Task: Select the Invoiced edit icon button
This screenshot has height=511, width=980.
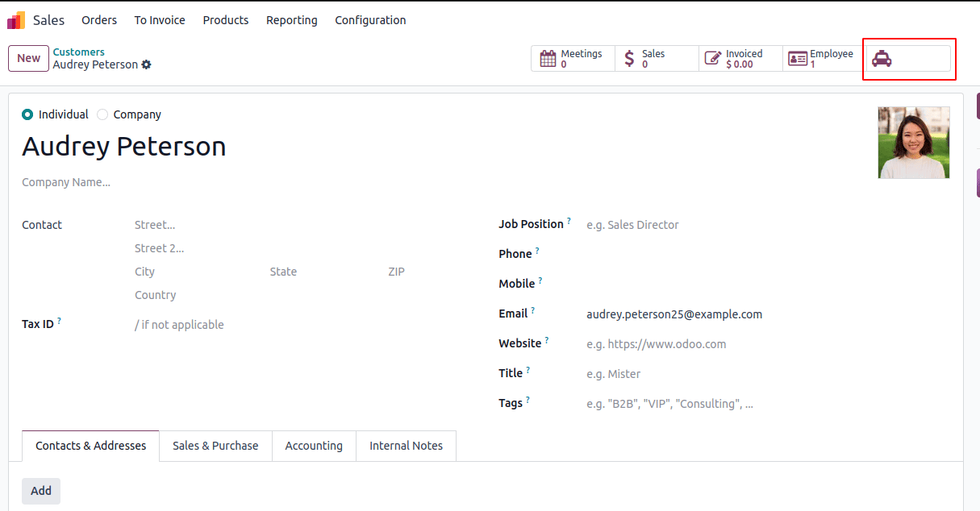Action: 713,57
